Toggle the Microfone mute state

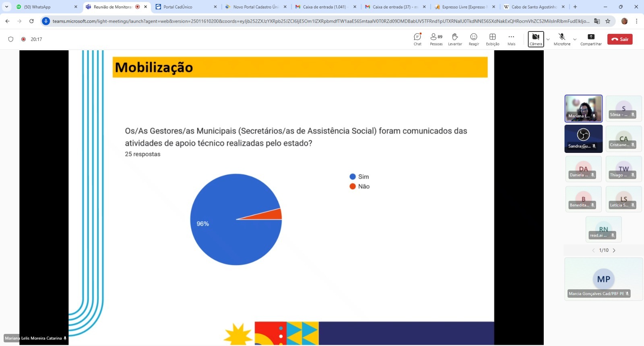click(x=562, y=39)
